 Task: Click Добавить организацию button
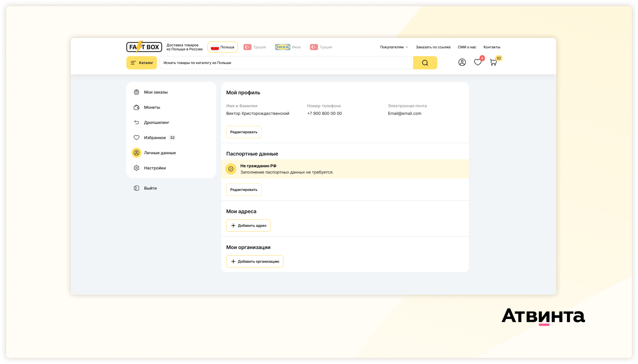point(255,261)
